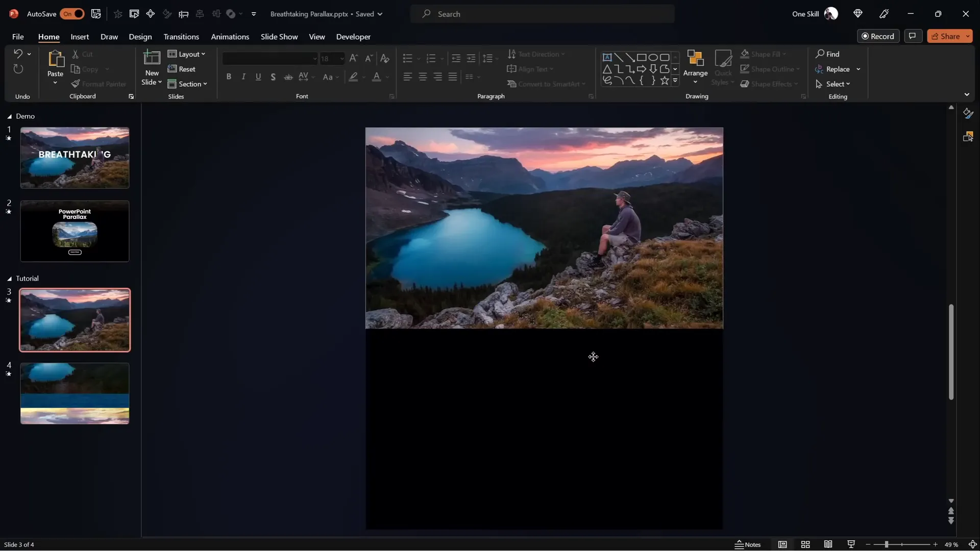Screen dimensions: 980x551
Task: Click the Format Painter tool
Action: pyautogui.click(x=100, y=84)
